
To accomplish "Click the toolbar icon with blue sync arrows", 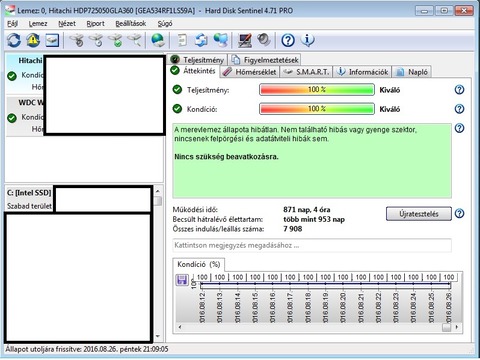I will (201, 40).
